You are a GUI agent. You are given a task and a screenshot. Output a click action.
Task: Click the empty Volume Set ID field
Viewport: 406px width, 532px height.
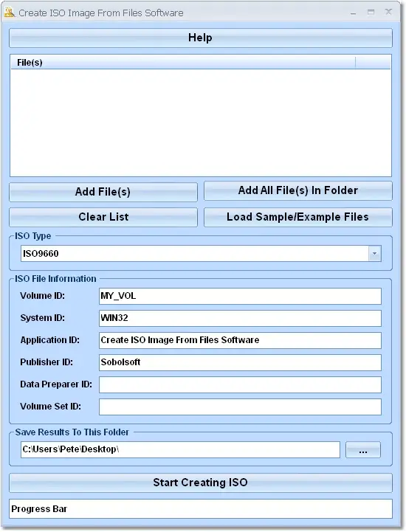coord(240,407)
